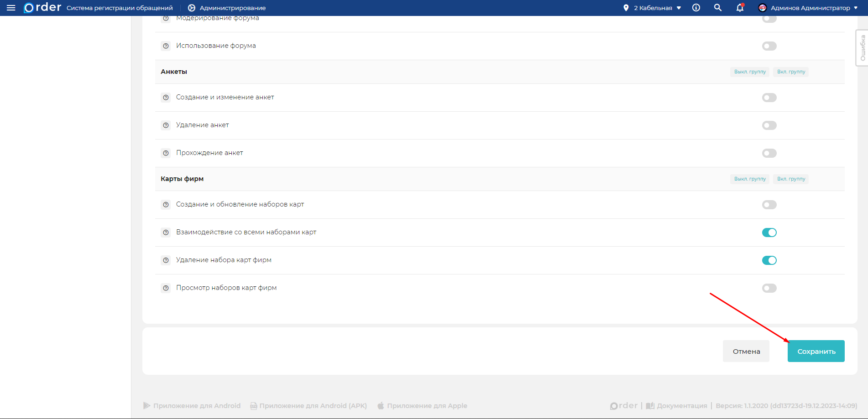Image resolution: width=868 pixels, height=419 pixels.
Task: Disable Взаимодействие со всеми наборами карт
Action: pyautogui.click(x=769, y=233)
